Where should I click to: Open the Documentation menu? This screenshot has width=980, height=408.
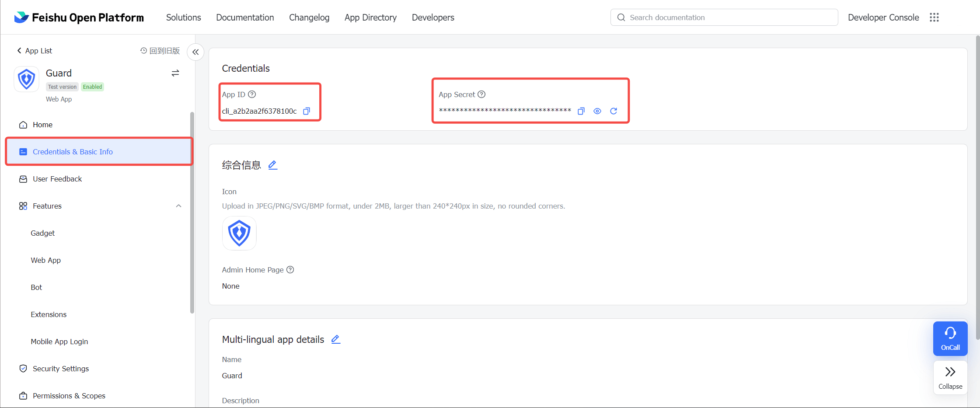[245, 17]
